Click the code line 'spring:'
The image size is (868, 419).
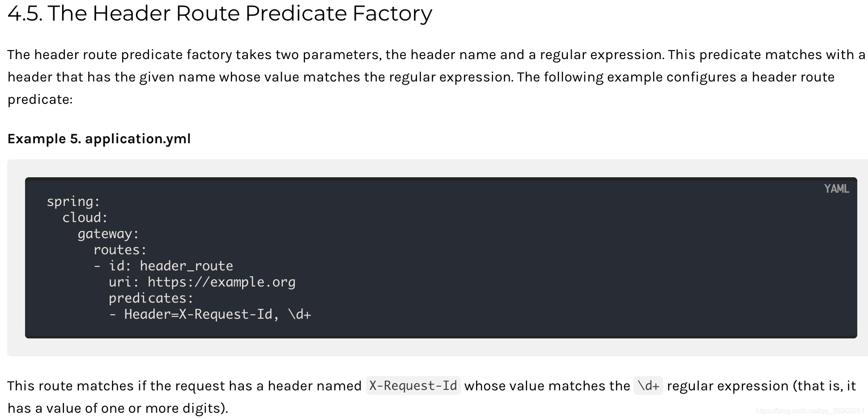tap(73, 201)
